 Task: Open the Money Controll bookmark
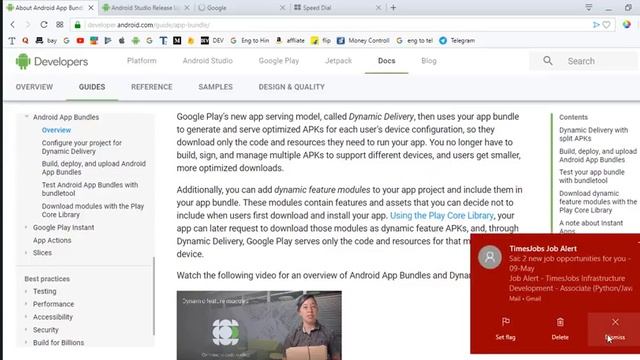click(363, 40)
